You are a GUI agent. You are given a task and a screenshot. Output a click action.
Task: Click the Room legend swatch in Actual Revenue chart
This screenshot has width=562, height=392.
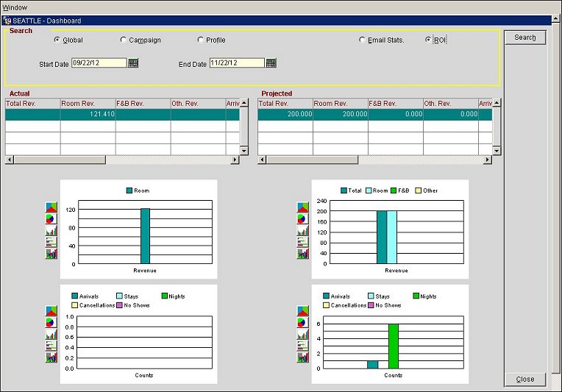pos(129,190)
